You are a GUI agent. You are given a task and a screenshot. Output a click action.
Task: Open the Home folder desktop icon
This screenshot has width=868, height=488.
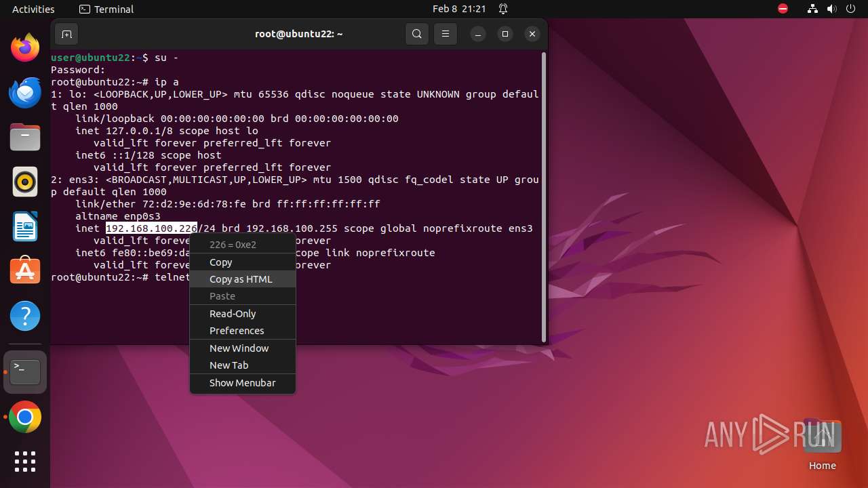click(x=822, y=445)
